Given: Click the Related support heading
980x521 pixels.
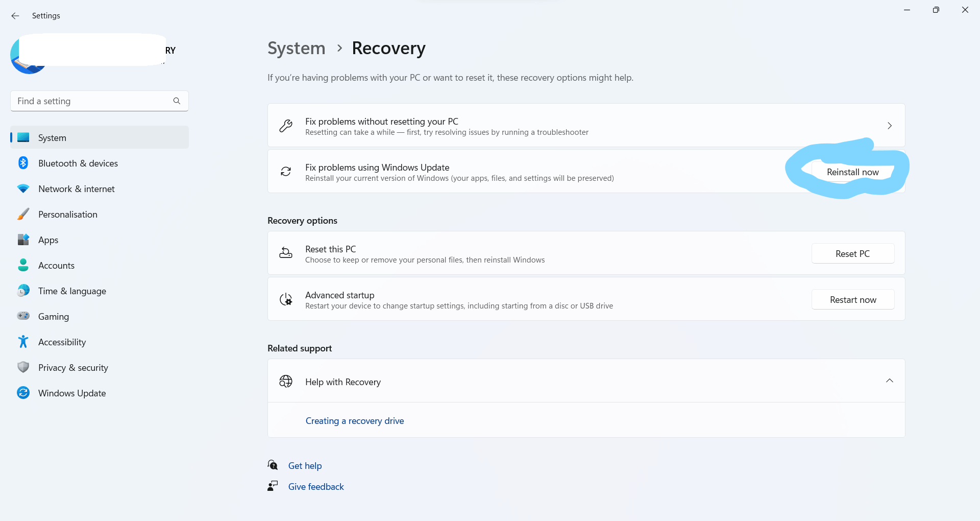Looking at the screenshot, I should click(x=300, y=348).
